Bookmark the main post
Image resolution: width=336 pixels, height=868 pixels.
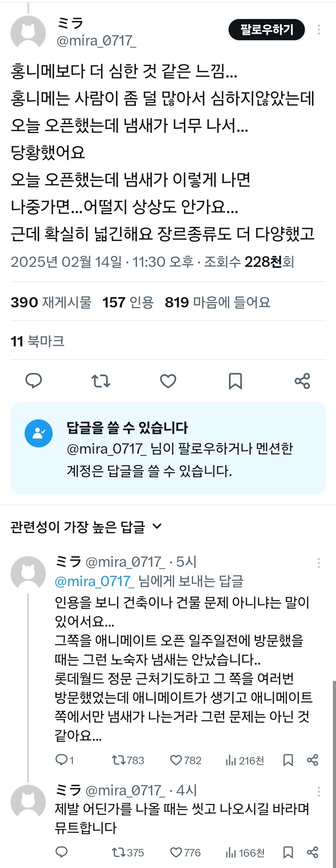pos(235,381)
